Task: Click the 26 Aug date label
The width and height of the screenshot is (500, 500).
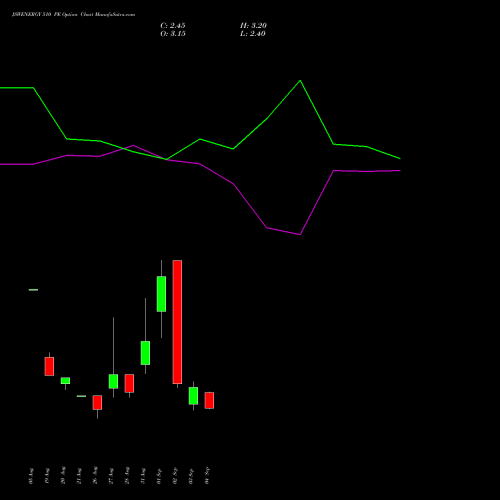Action: coord(95,476)
